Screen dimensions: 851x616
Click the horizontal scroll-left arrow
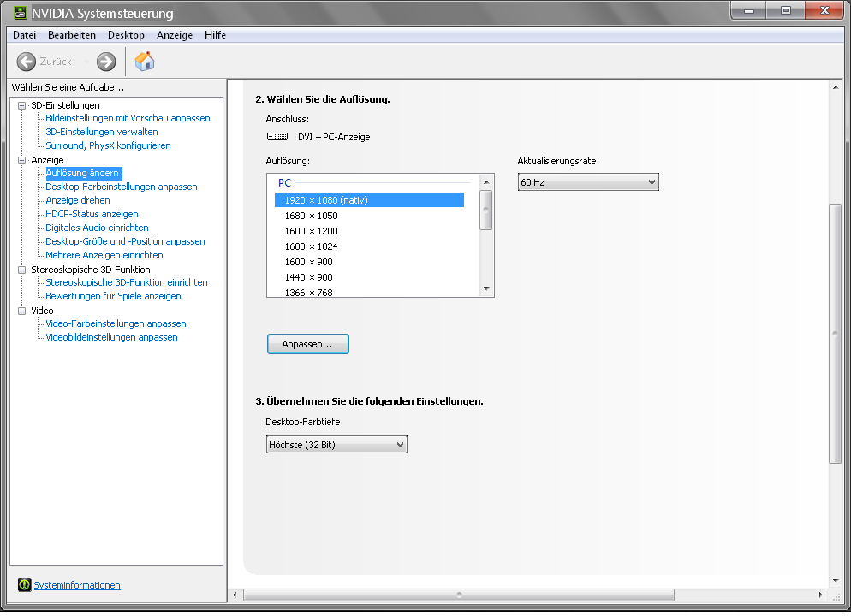[x=235, y=595]
